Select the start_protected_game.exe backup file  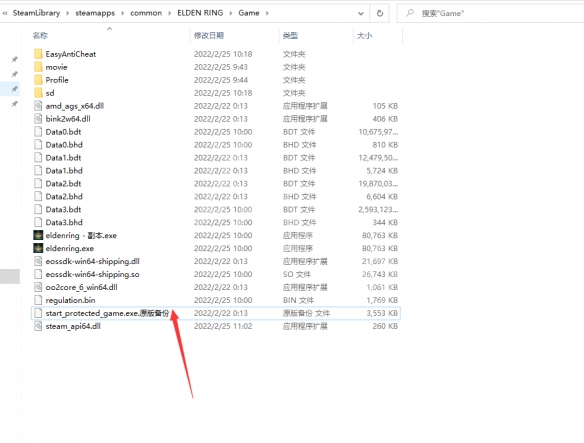coord(216,313)
